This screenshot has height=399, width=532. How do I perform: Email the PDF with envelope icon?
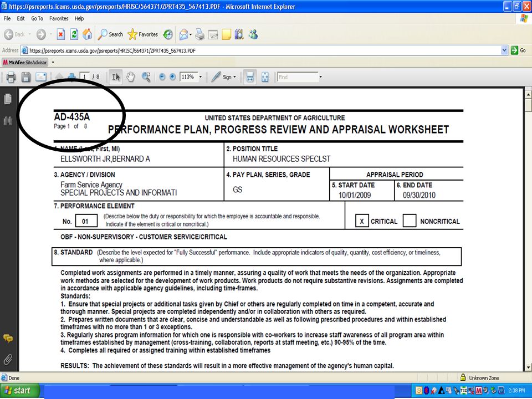[x=41, y=78]
